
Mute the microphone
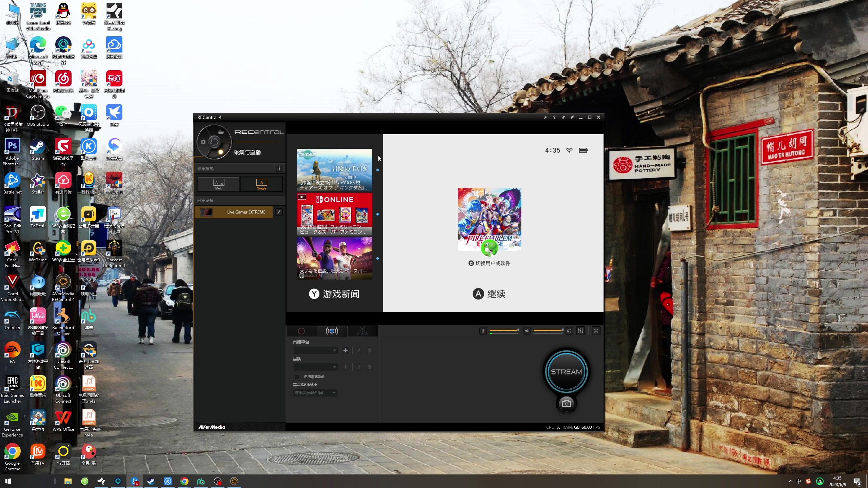pos(483,331)
